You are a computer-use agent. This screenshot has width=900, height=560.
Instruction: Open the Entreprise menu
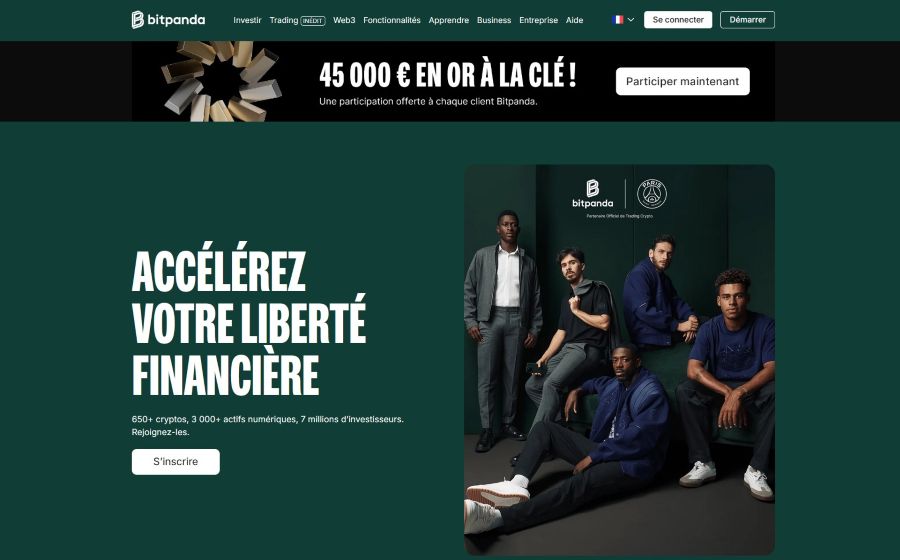[x=538, y=20]
